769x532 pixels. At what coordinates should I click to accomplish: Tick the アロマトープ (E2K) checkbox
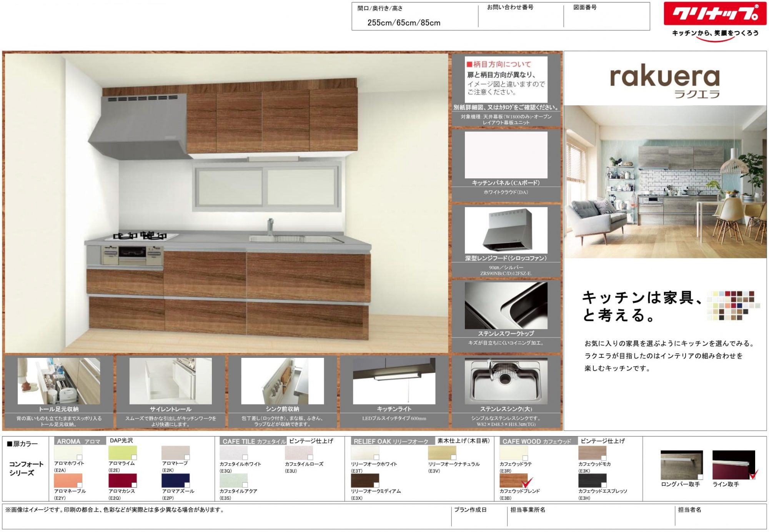pos(187,457)
